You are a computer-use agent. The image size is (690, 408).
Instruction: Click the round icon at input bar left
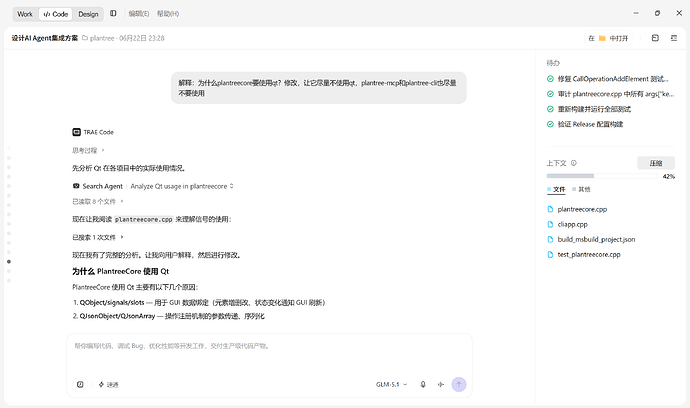pyautogui.click(x=80, y=385)
